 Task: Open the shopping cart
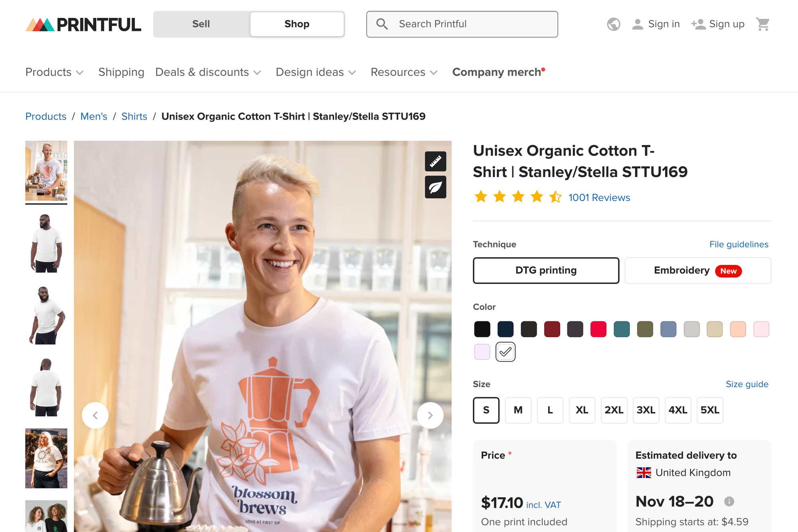point(763,24)
